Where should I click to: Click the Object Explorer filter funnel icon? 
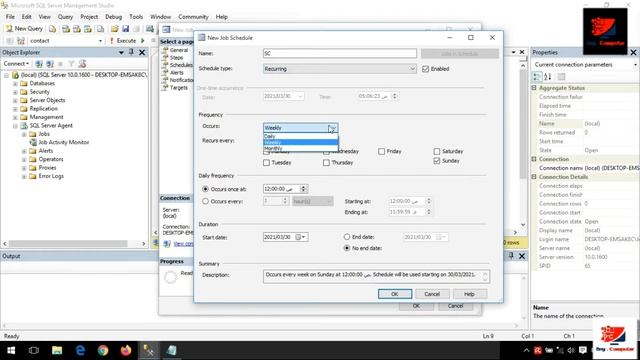pos(71,64)
